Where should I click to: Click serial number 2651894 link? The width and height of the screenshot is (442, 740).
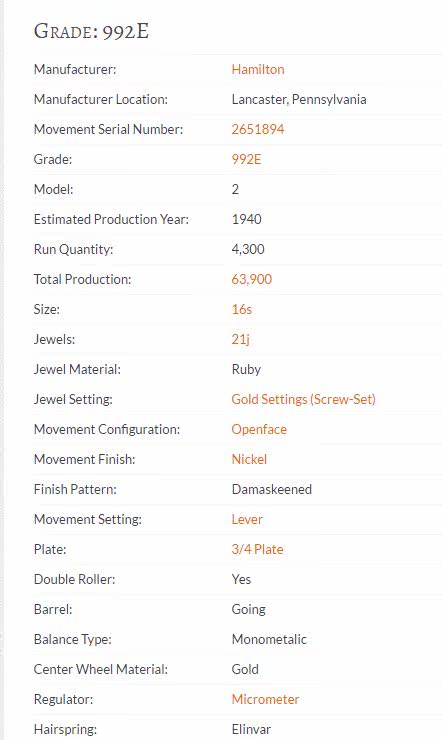click(x=258, y=129)
